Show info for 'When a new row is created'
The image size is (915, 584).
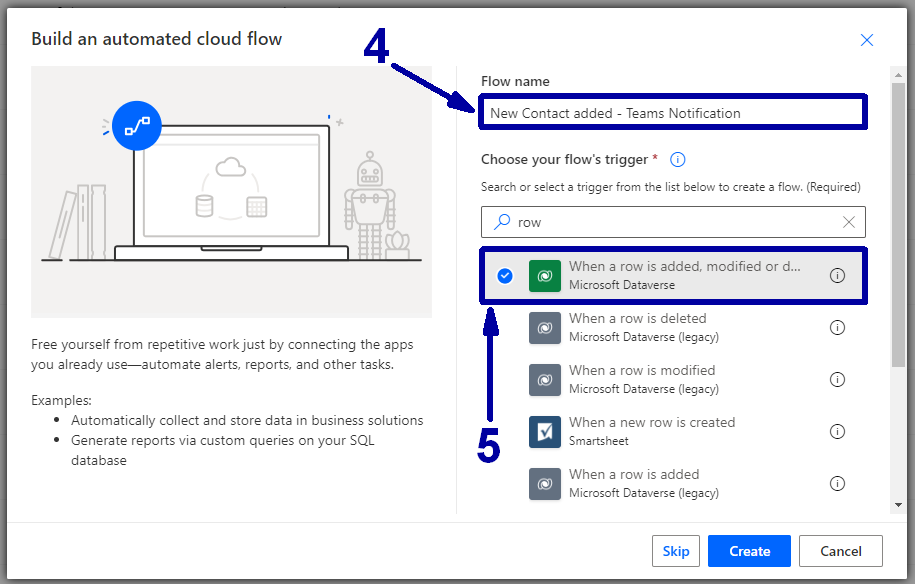coord(837,431)
